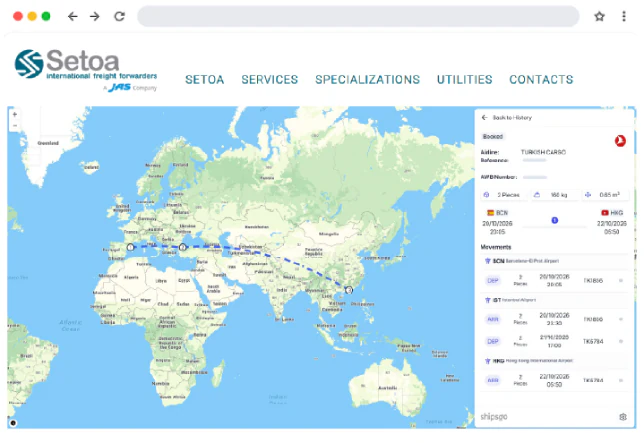Click the ARR badge in the IST section

pyautogui.click(x=492, y=319)
